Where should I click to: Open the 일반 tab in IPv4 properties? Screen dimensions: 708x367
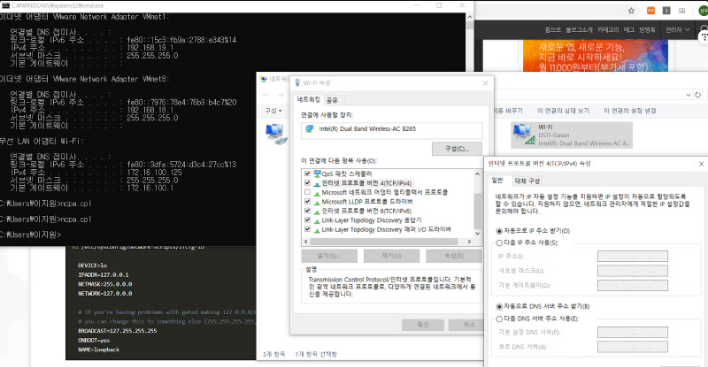pos(497,181)
